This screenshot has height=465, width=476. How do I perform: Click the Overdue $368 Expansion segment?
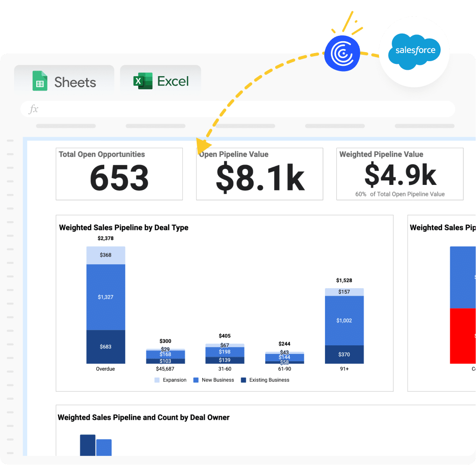coord(106,255)
